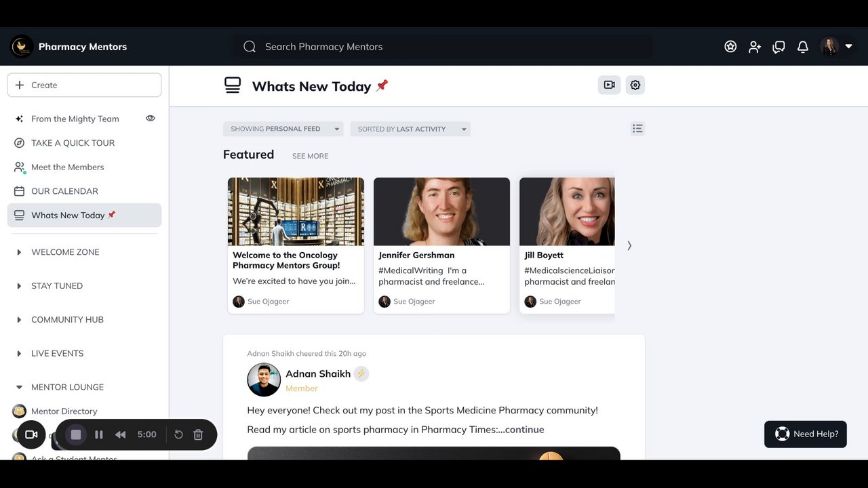Click the Member role label
Viewport: 868px width, 488px height.
click(302, 388)
